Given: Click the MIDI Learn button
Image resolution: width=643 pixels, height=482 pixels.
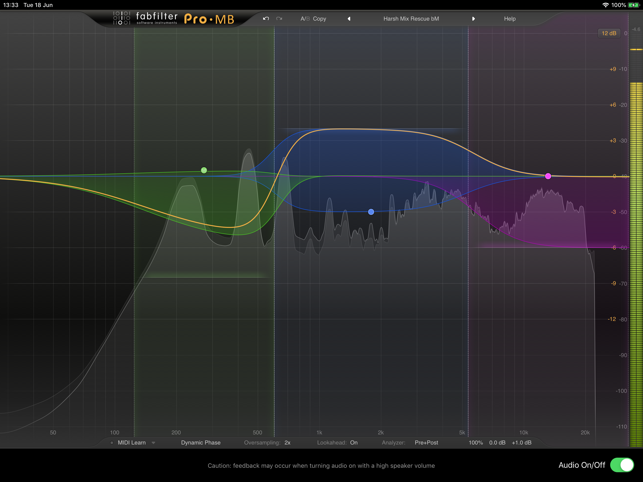Looking at the screenshot, I should coord(132,443).
